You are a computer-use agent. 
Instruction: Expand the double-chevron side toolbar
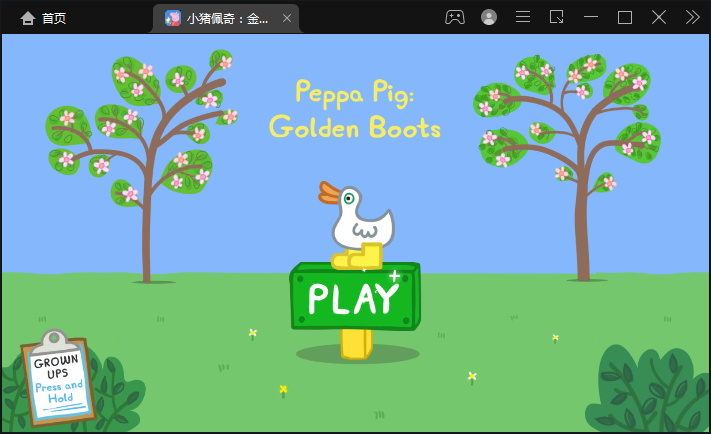pos(692,17)
